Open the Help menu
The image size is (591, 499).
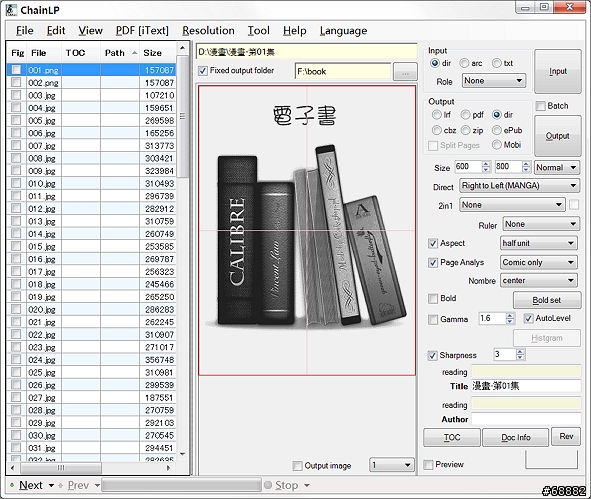pyautogui.click(x=295, y=31)
